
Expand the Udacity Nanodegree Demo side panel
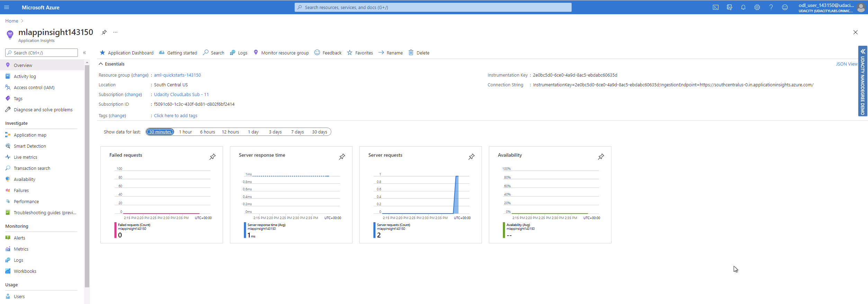pyautogui.click(x=863, y=81)
